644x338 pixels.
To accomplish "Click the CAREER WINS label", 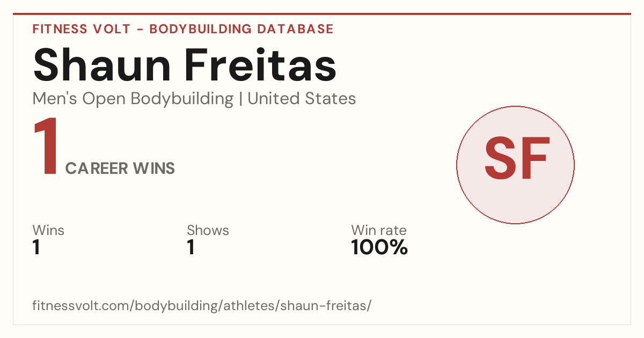I will 120,168.
